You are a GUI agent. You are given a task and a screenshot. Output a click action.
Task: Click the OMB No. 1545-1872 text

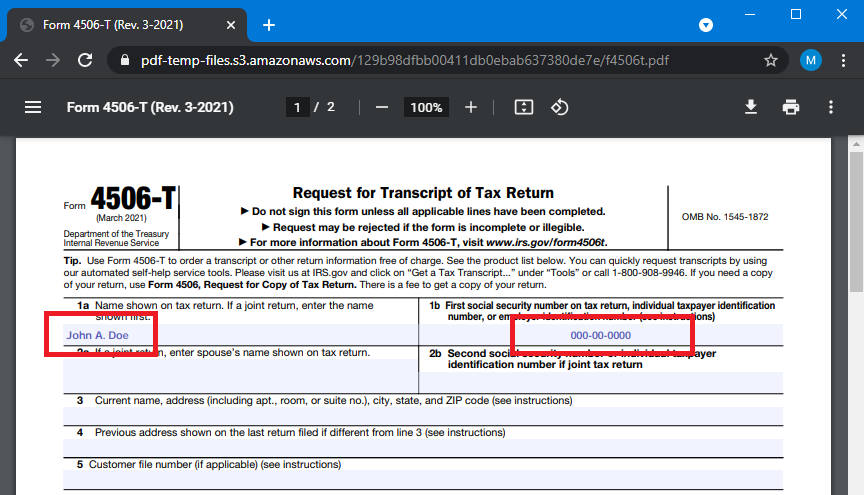tap(725, 217)
